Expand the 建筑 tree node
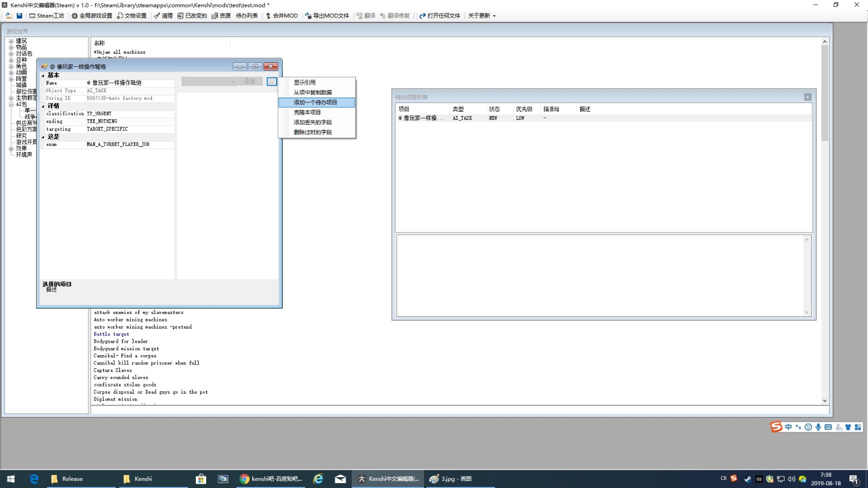This screenshot has width=868, height=488. (x=11, y=41)
